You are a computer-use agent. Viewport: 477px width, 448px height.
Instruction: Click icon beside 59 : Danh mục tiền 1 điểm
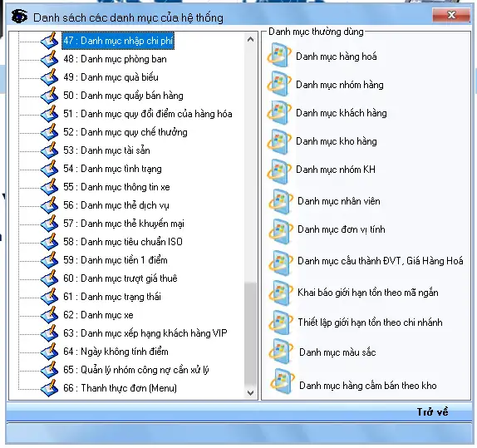coord(50,260)
